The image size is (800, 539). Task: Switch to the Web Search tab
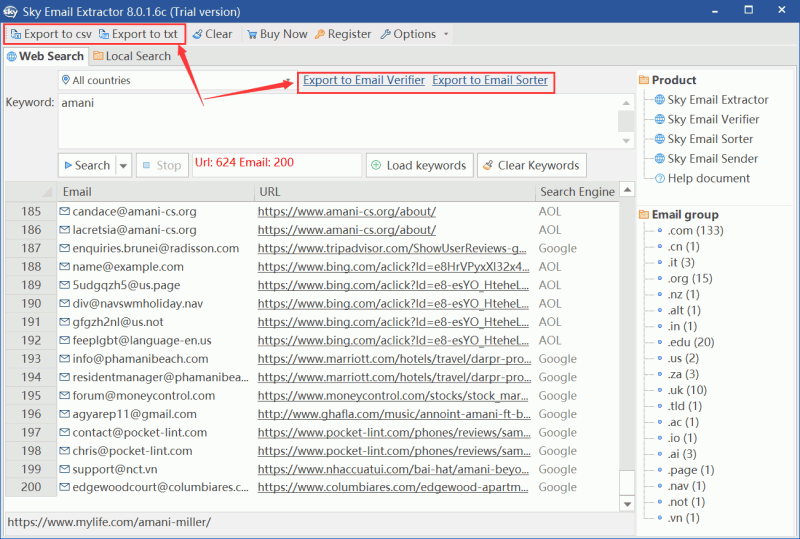coord(45,56)
